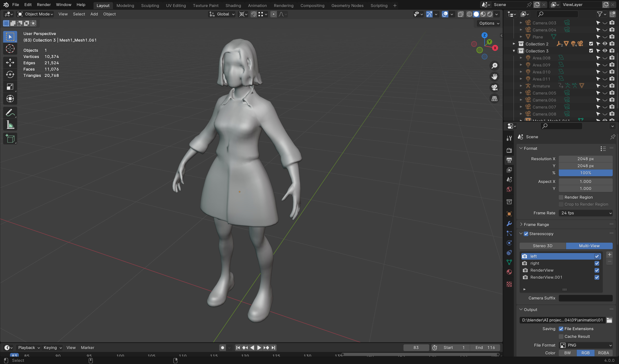This screenshot has width=619, height=364.
Task: Switch to the Sculpting workspace tab
Action: coord(150,5)
